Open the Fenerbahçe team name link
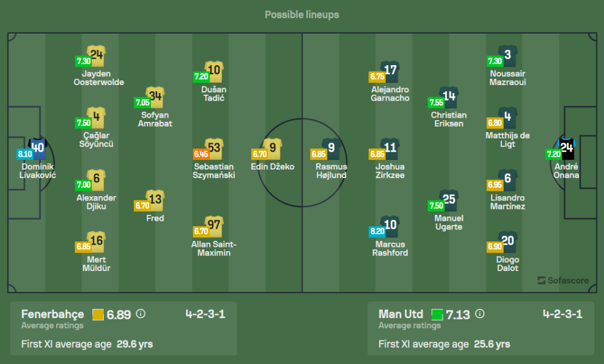604x364 pixels. [53, 314]
